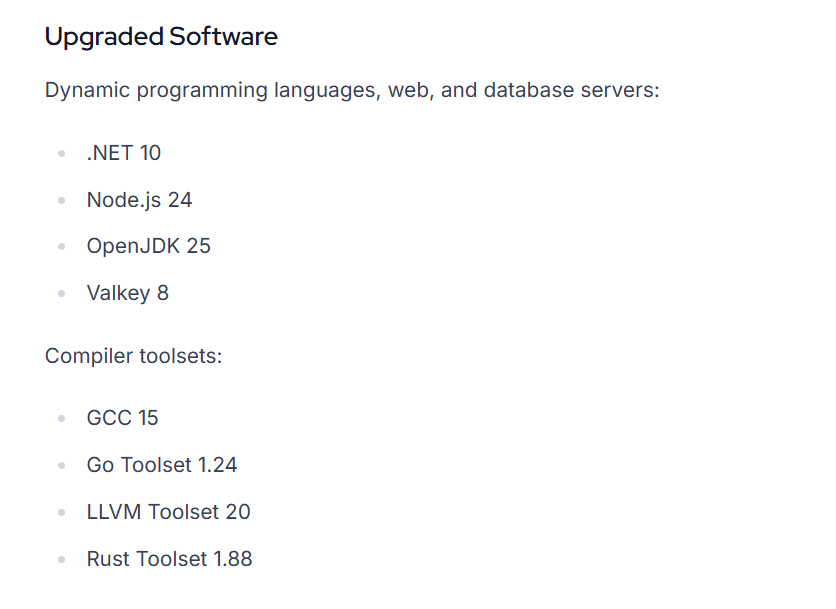Click the bullet beside Go Toolset 1.24
This screenshot has width=836, height=609.
click(x=62, y=466)
